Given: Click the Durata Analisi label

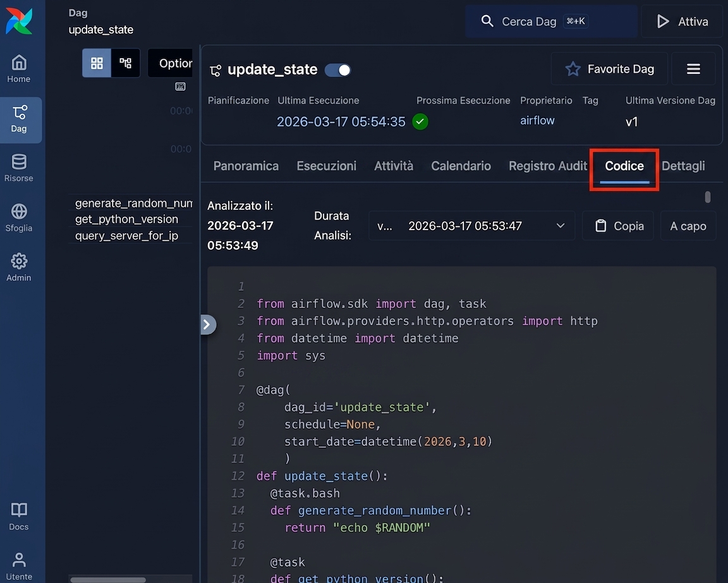Looking at the screenshot, I should pyautogui.click(x=332, y=226).
